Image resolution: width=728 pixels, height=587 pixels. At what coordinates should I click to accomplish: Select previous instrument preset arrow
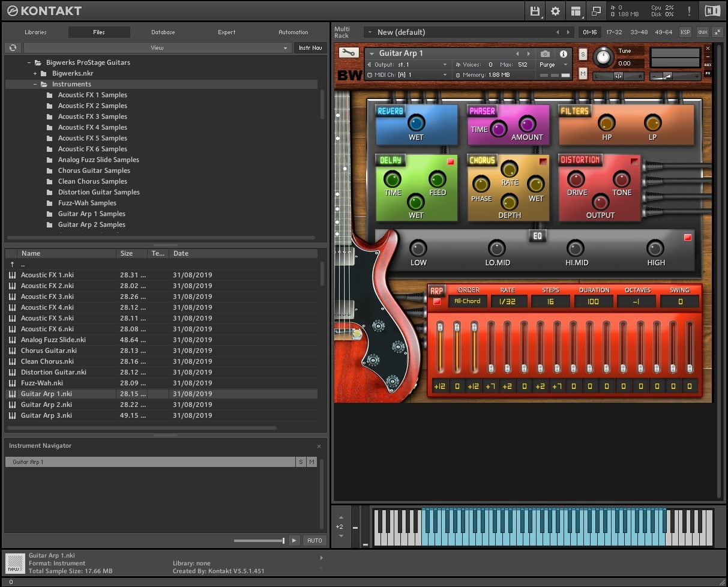[517, 54]
